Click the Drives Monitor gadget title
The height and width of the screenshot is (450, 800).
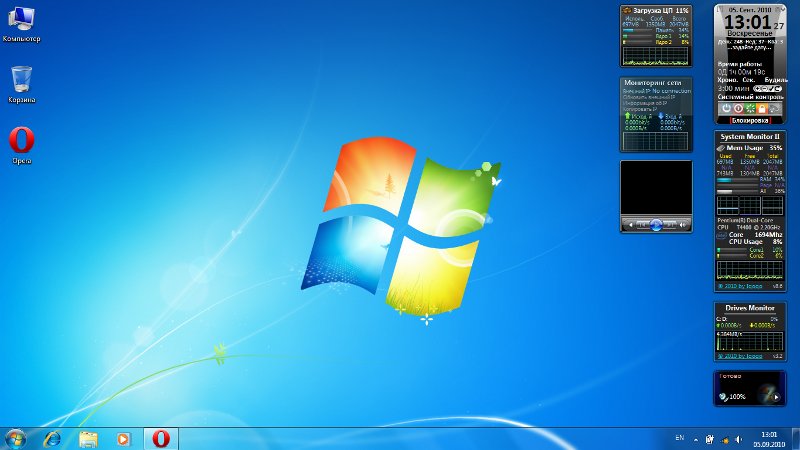coord(749,308)
